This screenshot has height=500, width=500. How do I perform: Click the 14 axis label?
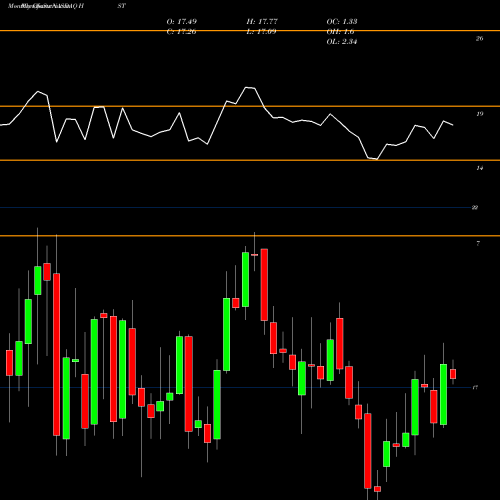pos(479,168)
